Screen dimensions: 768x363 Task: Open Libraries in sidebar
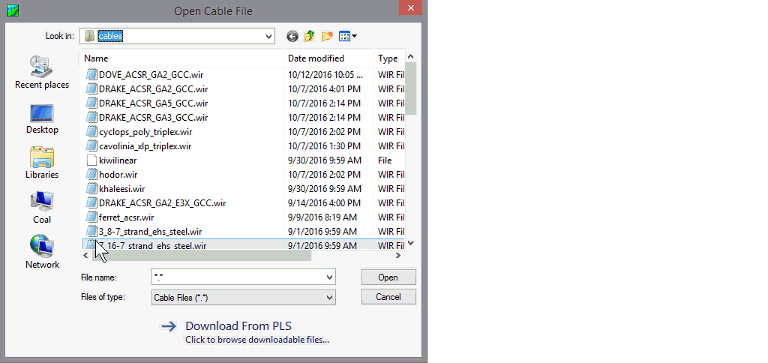[x=42, y=163]
